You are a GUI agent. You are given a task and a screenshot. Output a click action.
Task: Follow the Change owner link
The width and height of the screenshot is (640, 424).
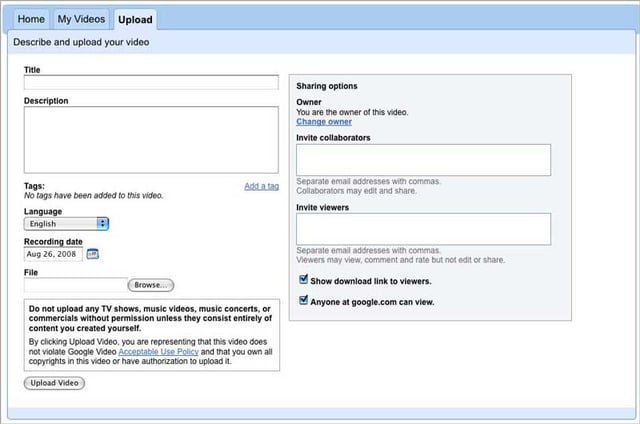coord(323,122)
